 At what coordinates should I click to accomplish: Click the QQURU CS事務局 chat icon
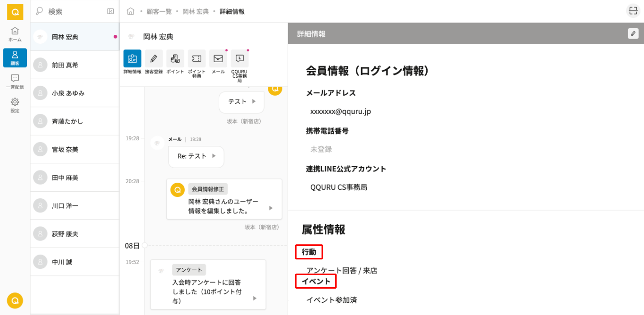point(239,59)
